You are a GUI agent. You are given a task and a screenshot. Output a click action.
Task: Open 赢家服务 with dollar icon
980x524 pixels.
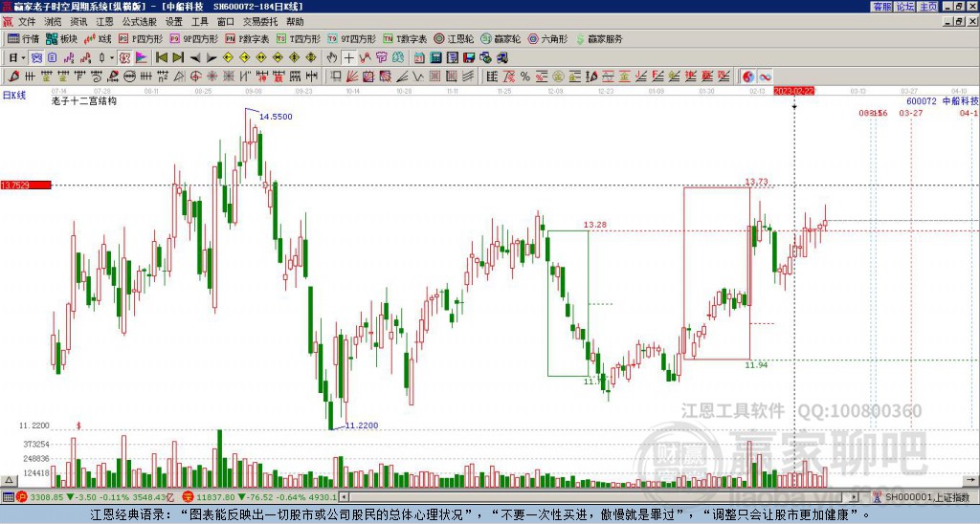click(599, 38)
